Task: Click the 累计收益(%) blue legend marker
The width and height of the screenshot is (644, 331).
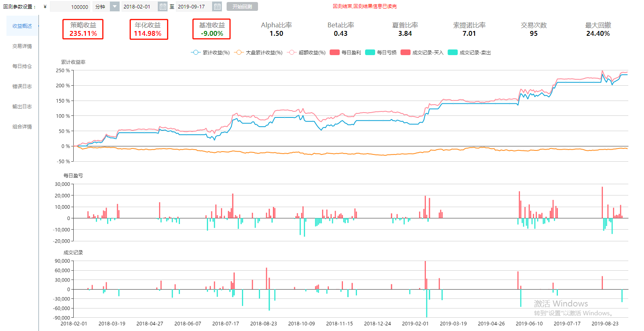Action: (196, 52)
